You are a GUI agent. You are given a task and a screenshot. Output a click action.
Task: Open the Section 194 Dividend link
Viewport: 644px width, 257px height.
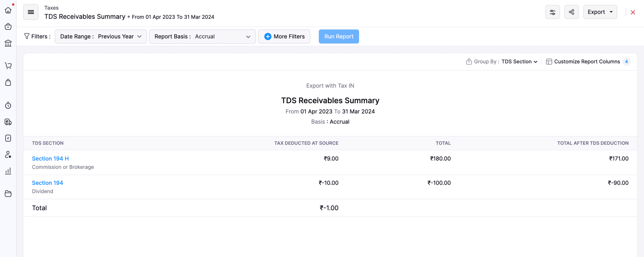pos(48,183)
